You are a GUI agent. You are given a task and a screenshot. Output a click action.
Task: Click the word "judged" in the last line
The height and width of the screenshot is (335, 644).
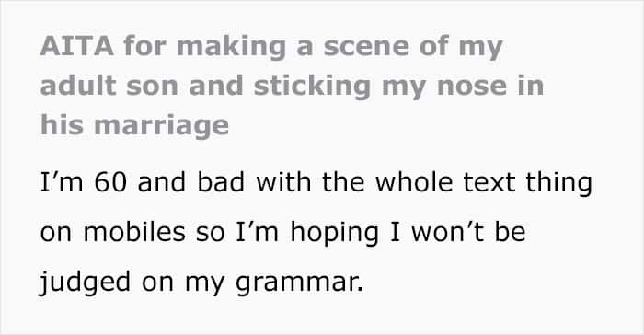tap(85, 282)
